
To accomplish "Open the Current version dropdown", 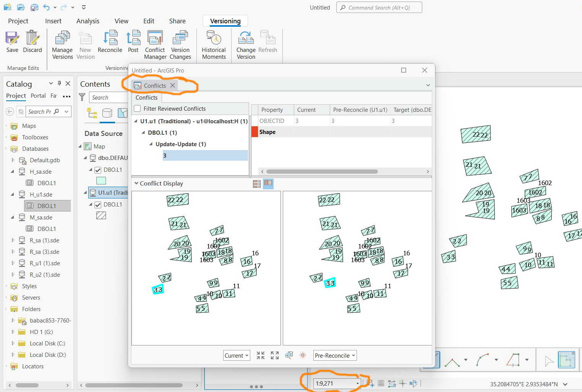I will click(237, 355).
